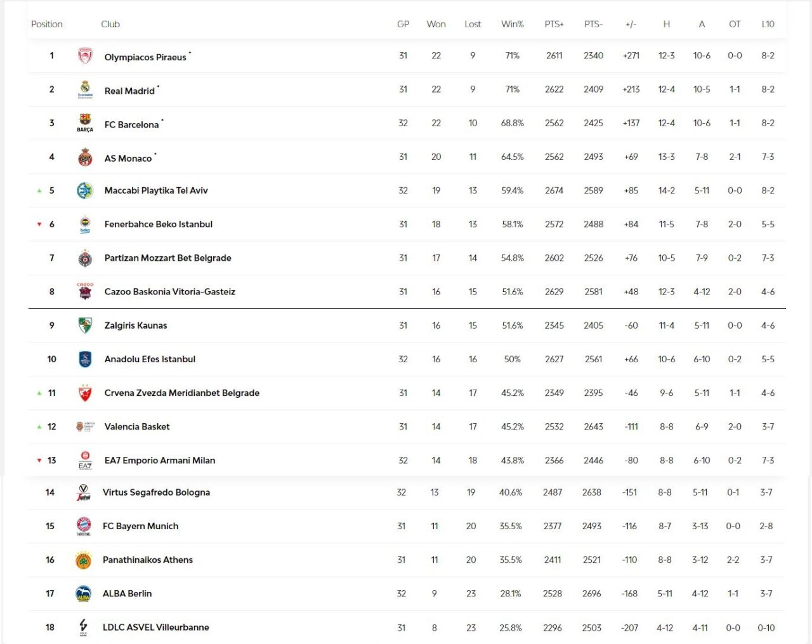812x644 pixels.
Task: Click the Panathinaikos Athens clover logo
Action: pos(84,560)
